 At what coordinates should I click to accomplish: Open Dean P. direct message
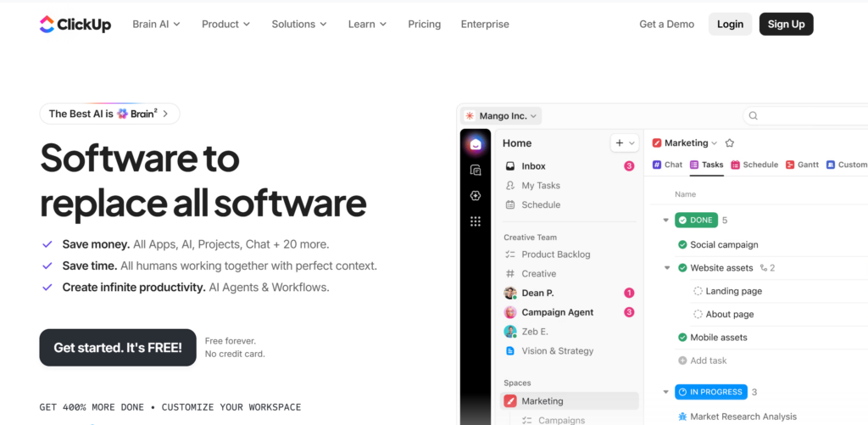pyautogui.click(x=569, y=294)
